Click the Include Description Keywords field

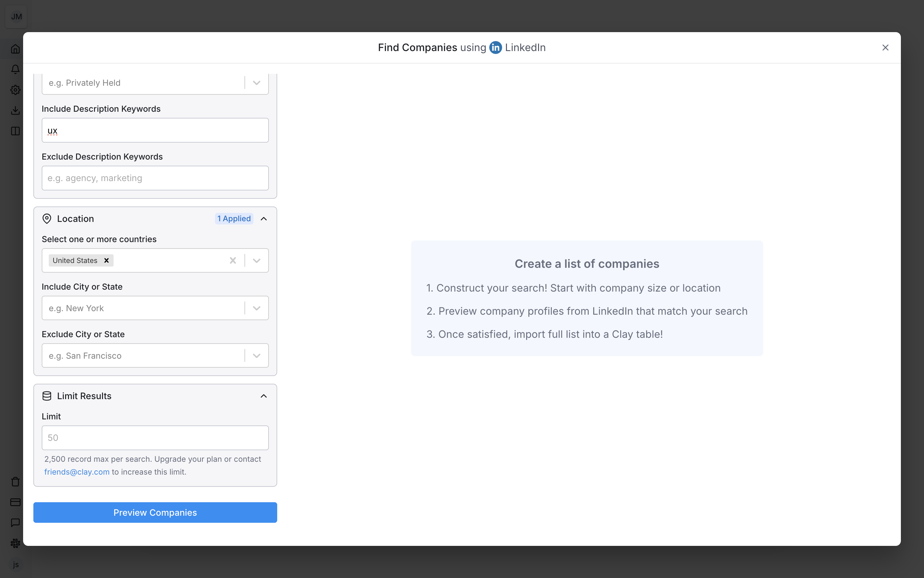[x=155, y=130]
